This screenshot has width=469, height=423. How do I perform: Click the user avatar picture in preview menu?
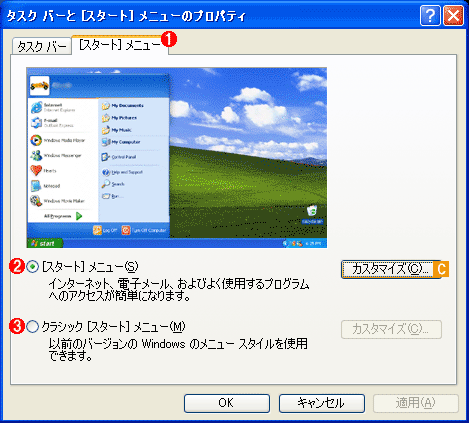click(39, 86)
